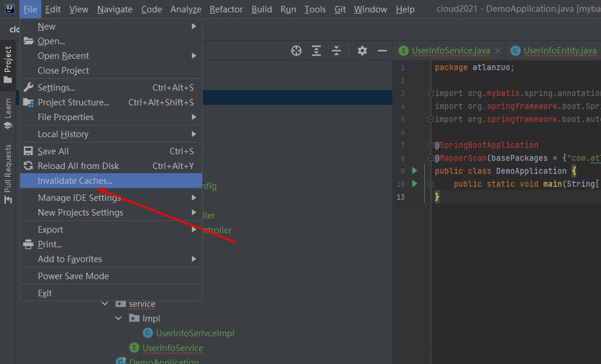Switch to UserInfoEntity.java tab
Image resolution: width=601 pixels, height=364 pixels.
click(559, 51)
